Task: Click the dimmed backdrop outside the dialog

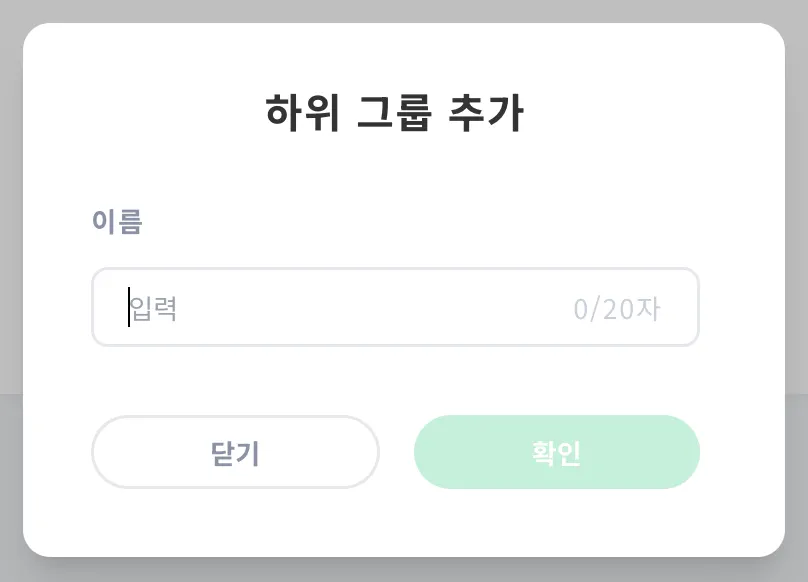Action: [10, 300]
